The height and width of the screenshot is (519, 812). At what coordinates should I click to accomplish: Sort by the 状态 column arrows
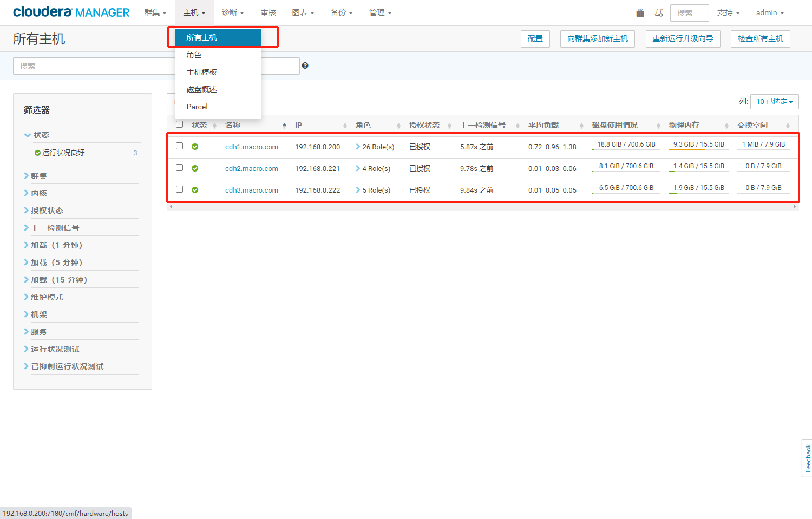(x=214, y=126)
